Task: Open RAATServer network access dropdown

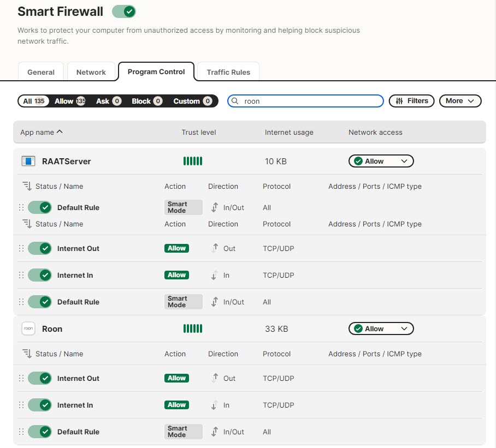Action: pyautogui.click(x=381, y=161)
